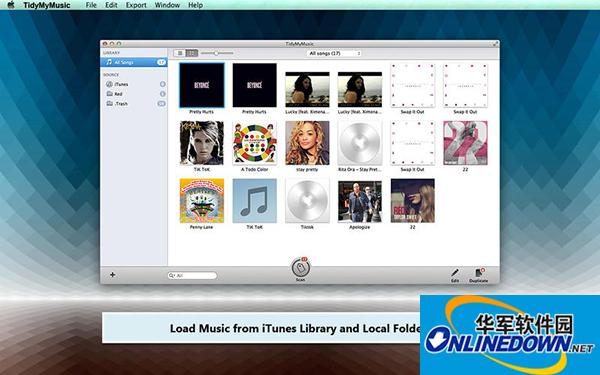Viewport: 600px width, 375px height.
Task: Click the .Trash folder icon in sidebar
Action: point(109,103)
